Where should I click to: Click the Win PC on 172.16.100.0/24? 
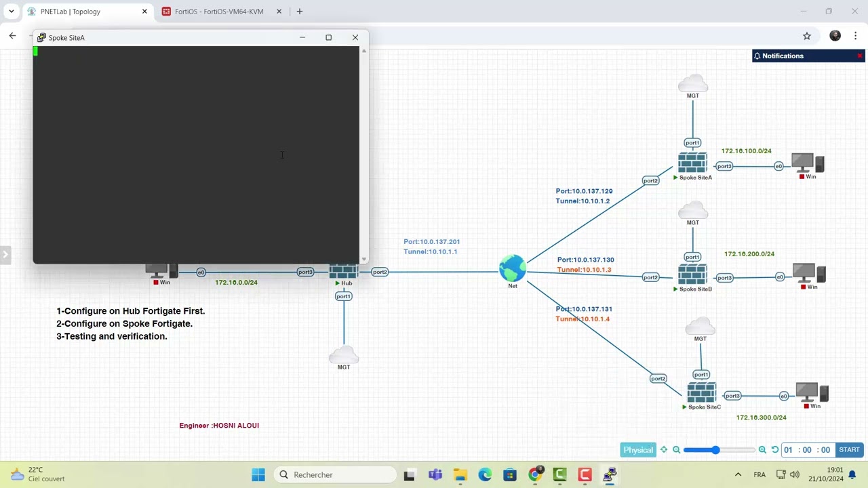pyautogui.click(x=808, y=163)
